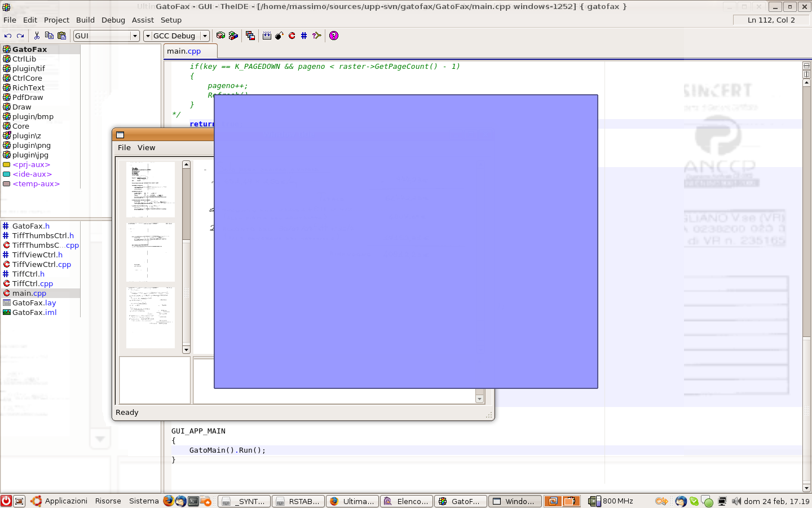Open the terminal launcher in the bottom panel
The height and width of the screenshot is (508, 812).
pos(193,501)
